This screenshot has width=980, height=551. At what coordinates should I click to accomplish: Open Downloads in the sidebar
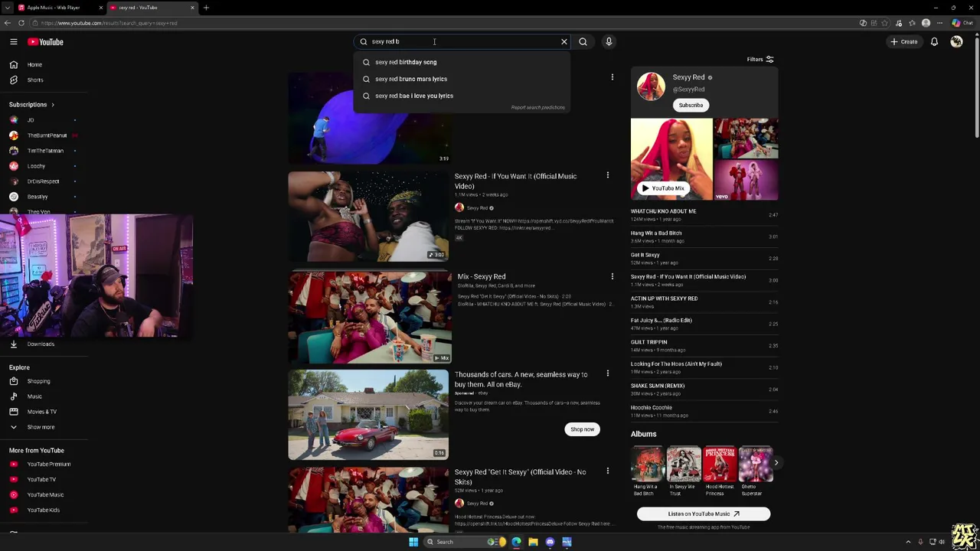pos(41,344)
